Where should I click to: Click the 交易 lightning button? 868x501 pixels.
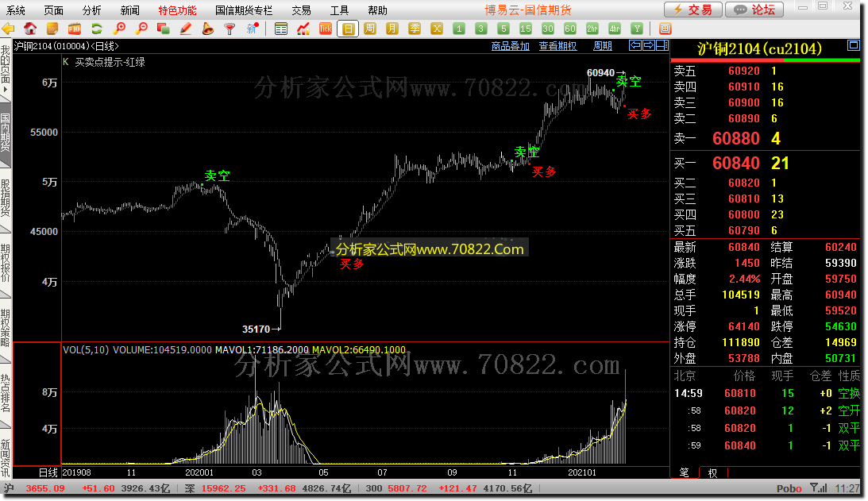693,10
